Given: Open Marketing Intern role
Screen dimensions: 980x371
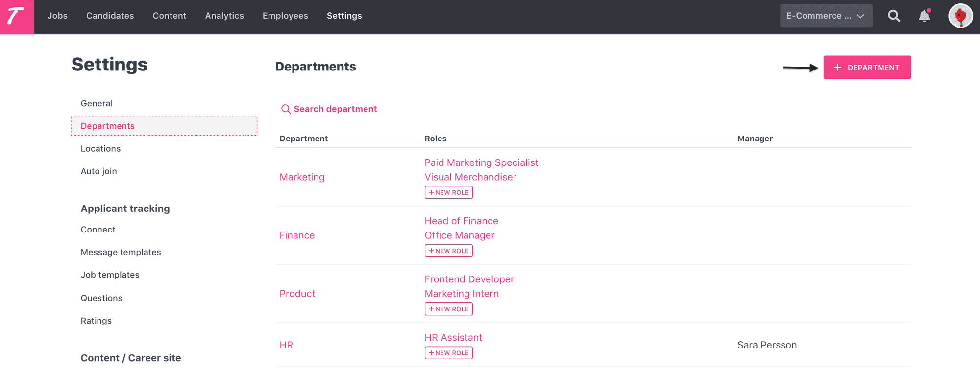Looking at the screenshot, I should [462, 294].
